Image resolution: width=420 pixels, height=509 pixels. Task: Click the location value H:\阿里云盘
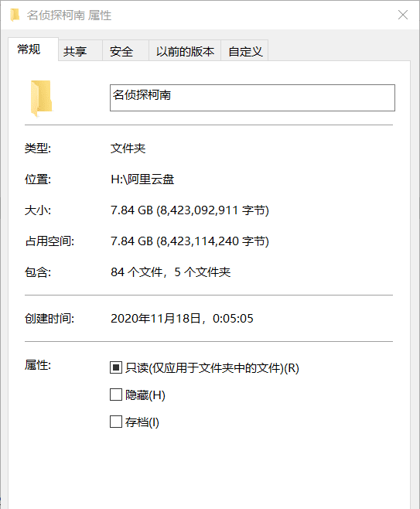[142, 179]
